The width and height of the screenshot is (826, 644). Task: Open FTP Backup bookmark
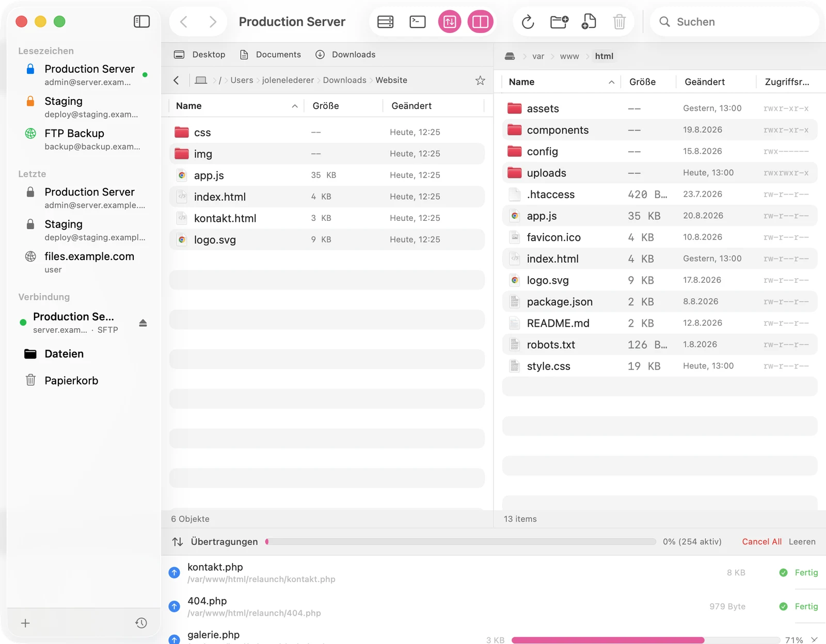point(84,139)
